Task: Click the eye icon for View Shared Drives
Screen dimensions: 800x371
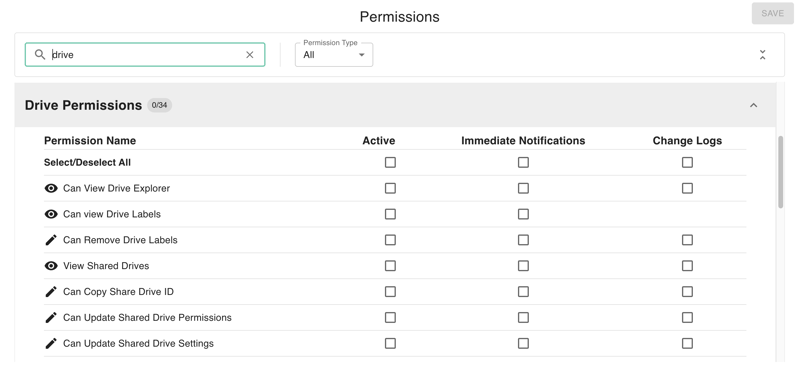Action: point(51,266)
